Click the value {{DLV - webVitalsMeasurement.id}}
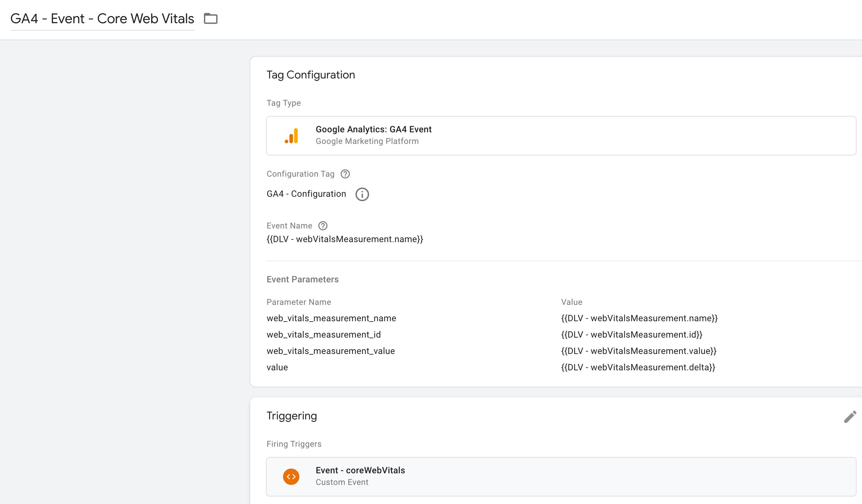The height and width of the screenshot is (504, 862). (631, 335)
